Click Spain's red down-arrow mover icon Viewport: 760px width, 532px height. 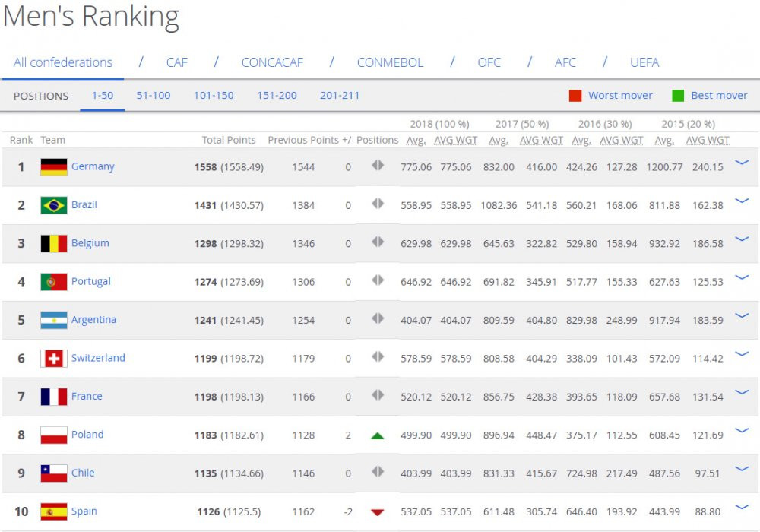tap(377, 512)
